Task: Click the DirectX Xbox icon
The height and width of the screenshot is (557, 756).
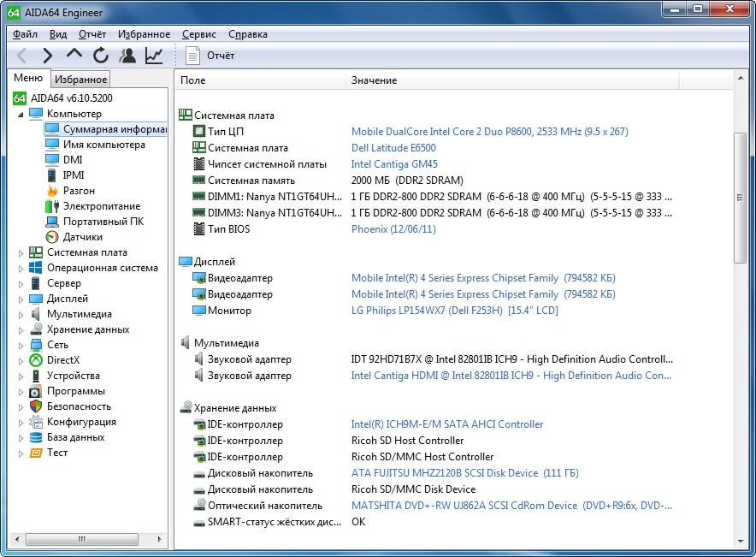Action: point(36,360)
